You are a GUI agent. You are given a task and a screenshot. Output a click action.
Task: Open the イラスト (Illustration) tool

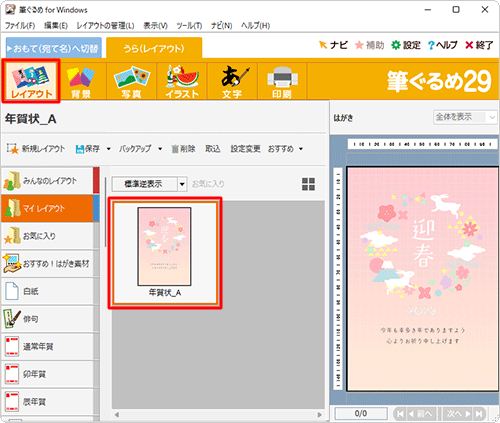tap(182, 82)
